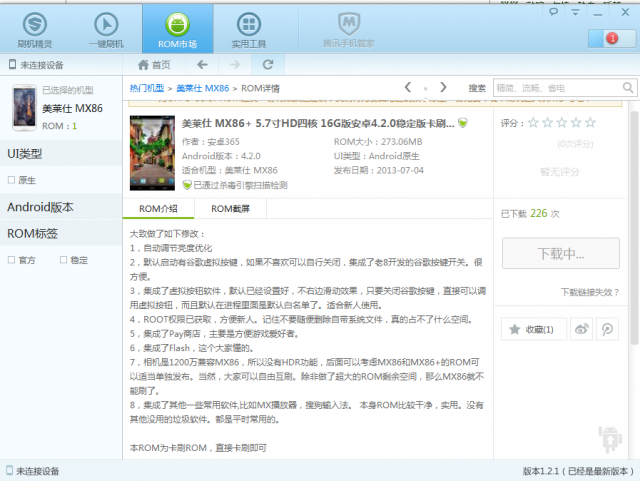Viewport: 640px width, 481px height.
Task: Navigate back with the left arrow
Action: pyautogui.click(x=202, y=65)
